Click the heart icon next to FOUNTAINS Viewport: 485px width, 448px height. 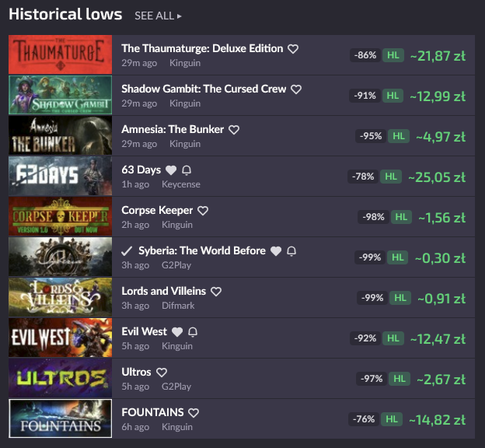click(x=194, y=413)
